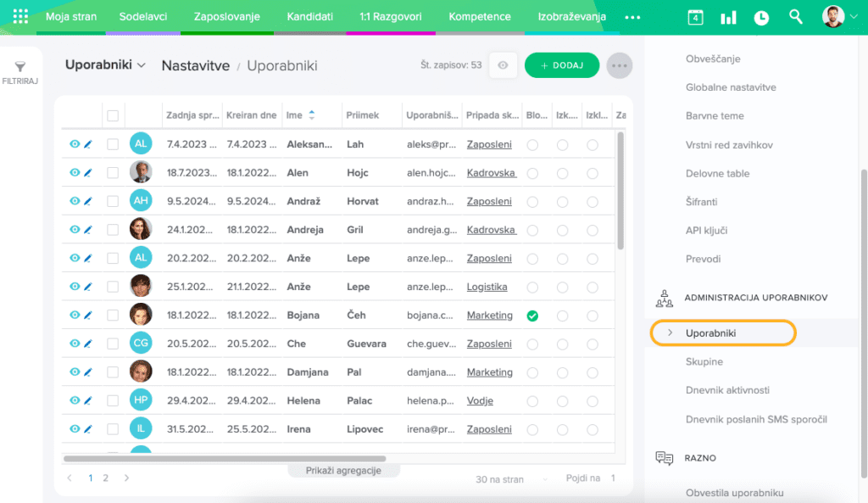Click the clock icon in top bar
Viewport: 868px width, 503px height.
point(761,17)
